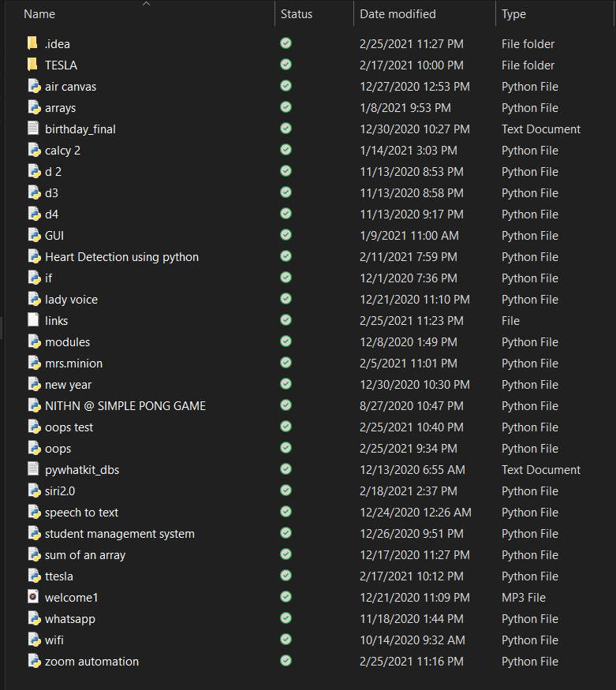Select the siri2.0 Python file icon
The width and height of the screenshot is (616, 690).
(x=35, y=490)
